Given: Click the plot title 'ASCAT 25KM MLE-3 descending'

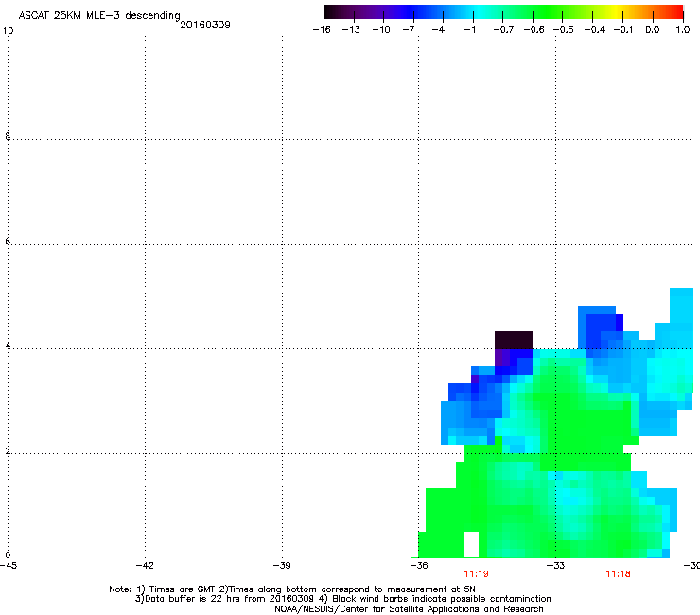Looking at the screenshot, I should 99,16.
